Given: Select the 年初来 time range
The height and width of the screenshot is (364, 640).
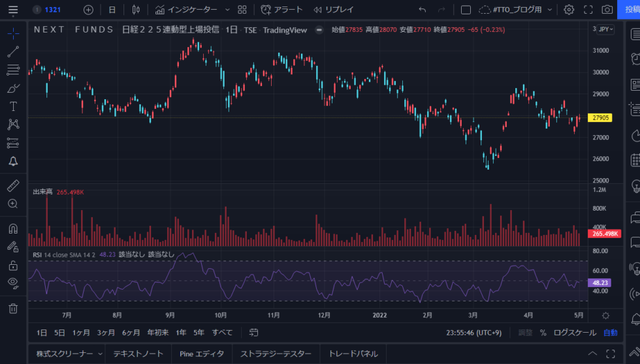Looking at the screenshot, I should 158,333.
